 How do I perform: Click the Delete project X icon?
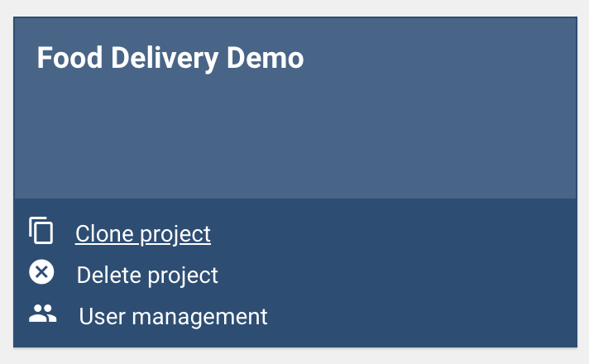click(41, 272)
